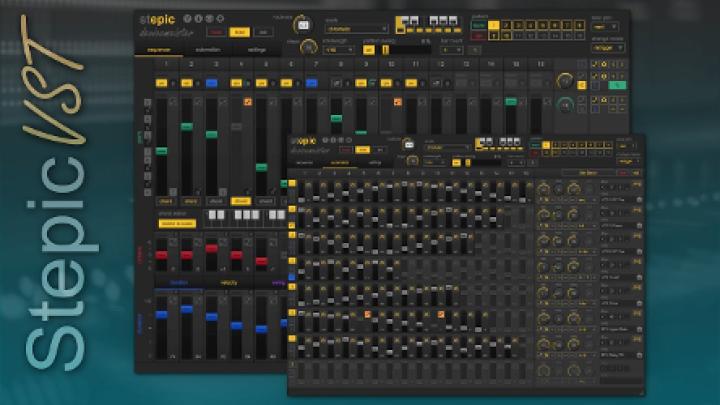720x405 pixels.
Task: Toggle orange checkbox above step 4 slider
Action: (248, 102)
